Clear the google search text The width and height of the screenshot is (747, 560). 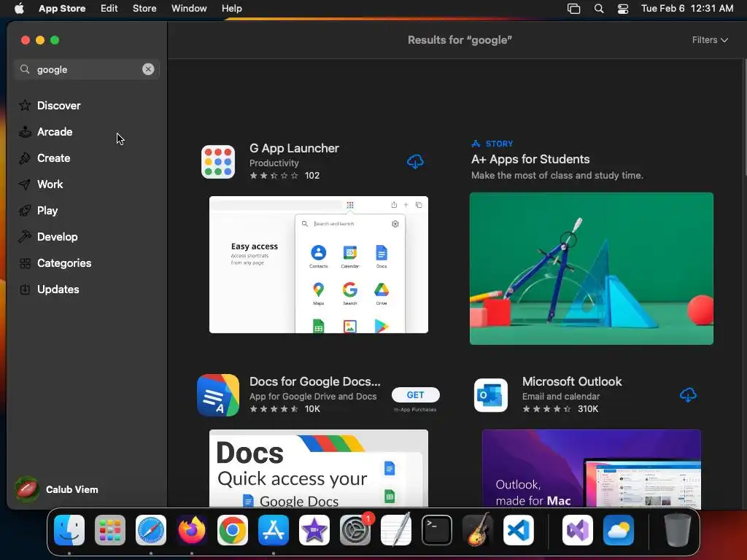pos(148,69)
